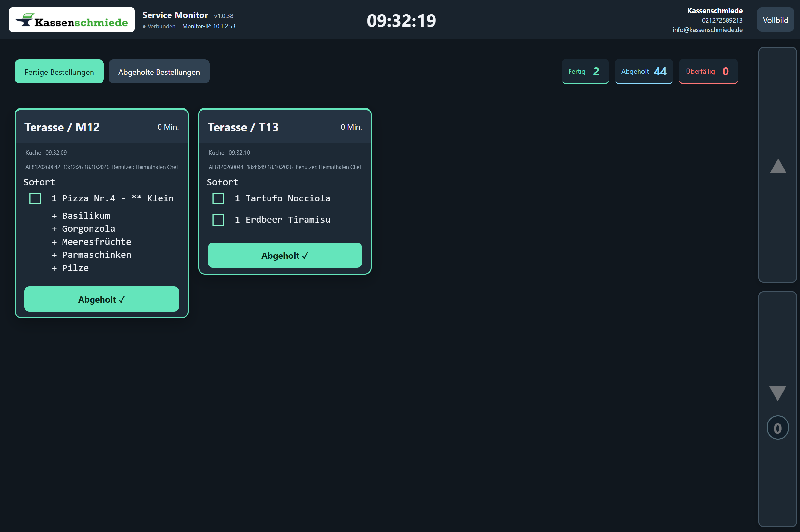Click the + Meeresfrüchte topping line
The height and width of the screenshot is (532, 800).
[91, 242]
